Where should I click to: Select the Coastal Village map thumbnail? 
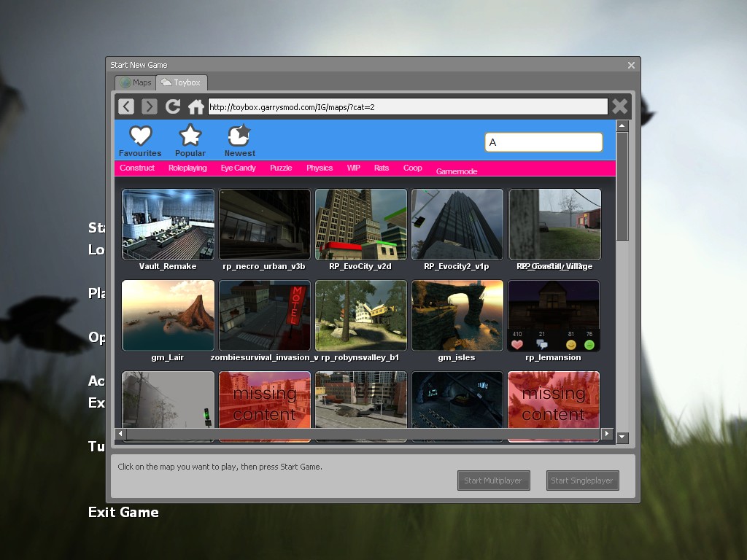pyautogui.click(x=554, y=225)
